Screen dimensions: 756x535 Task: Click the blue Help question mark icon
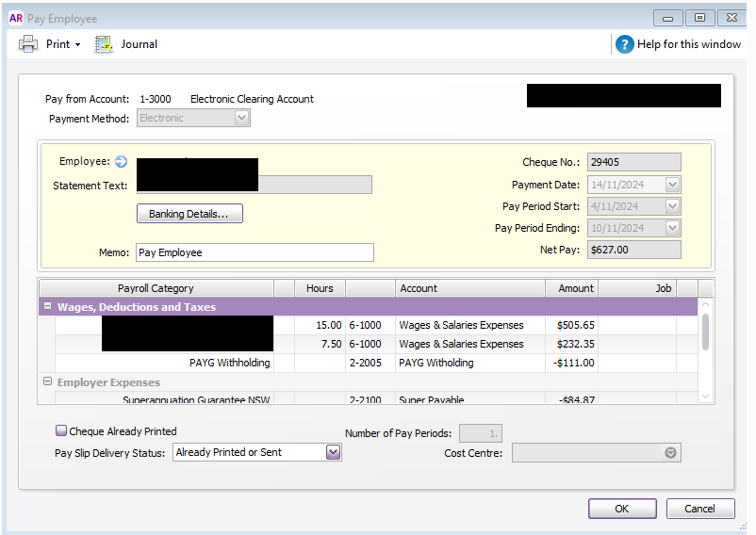click(x=624, y=44)
